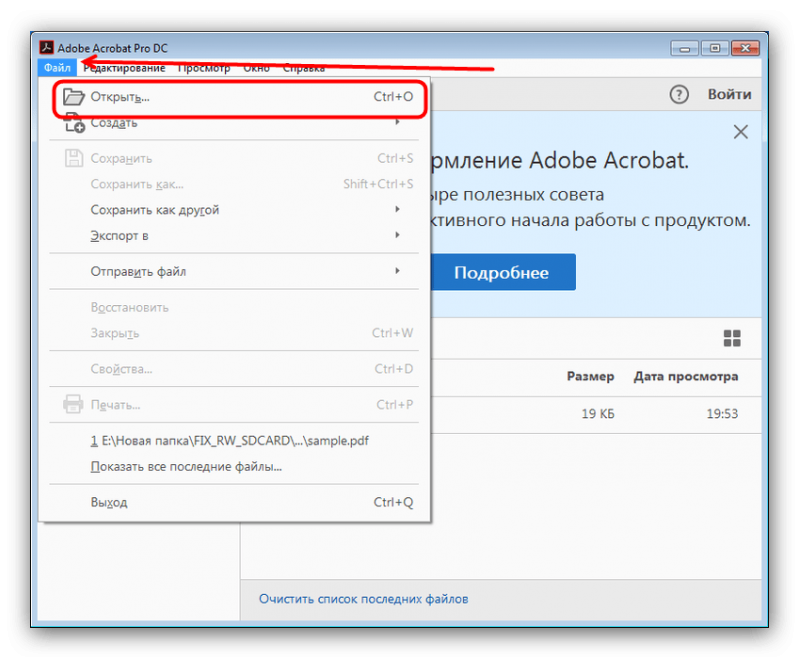Open the Просмотр menu

click(204, 68)
